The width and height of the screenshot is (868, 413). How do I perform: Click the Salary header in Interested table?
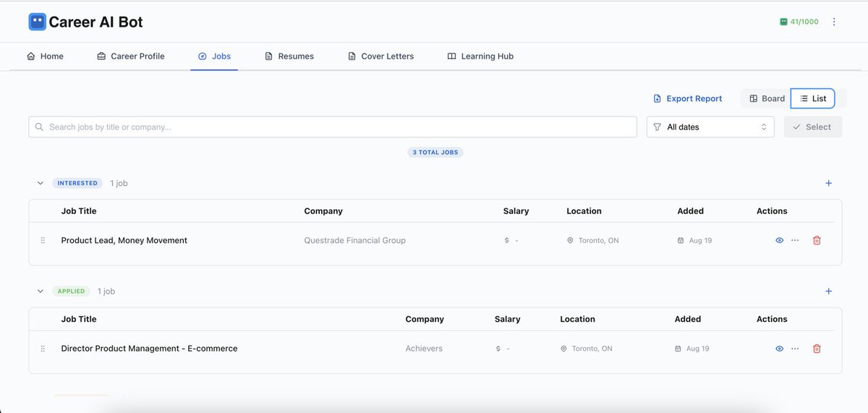point(516,211)
